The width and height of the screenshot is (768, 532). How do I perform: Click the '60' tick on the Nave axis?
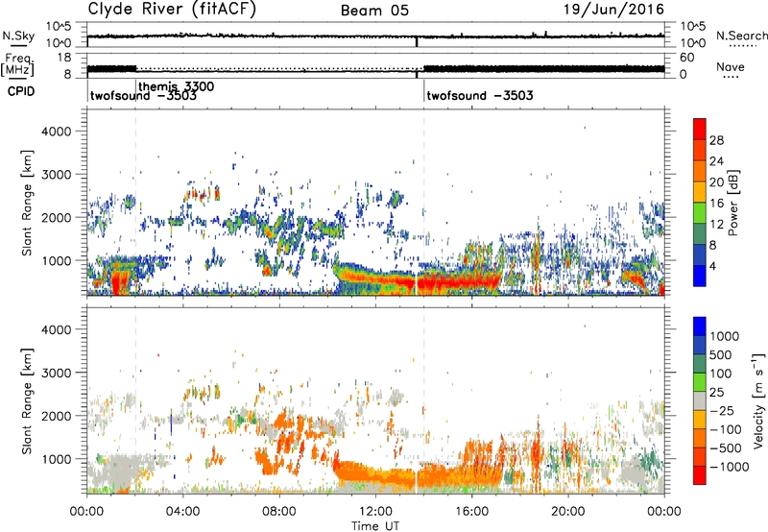point(686,58)
